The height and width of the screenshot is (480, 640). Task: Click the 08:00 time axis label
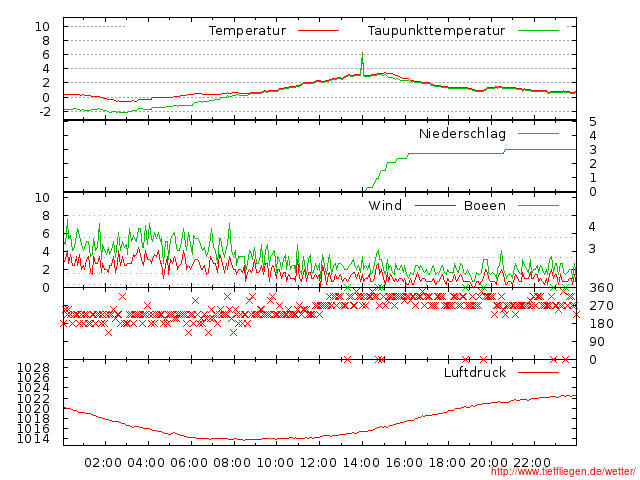[x=232, y=463]
